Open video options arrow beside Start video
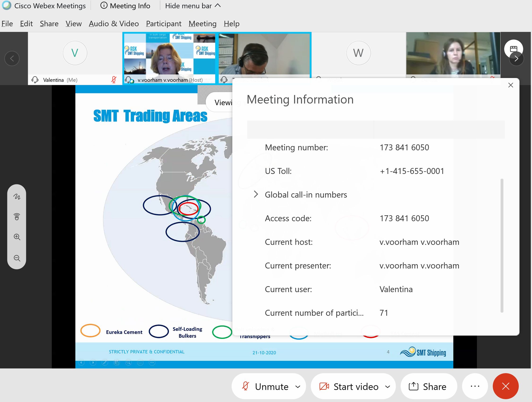The height and width of the screenshot is (402, 532). (x=387, y=387)
